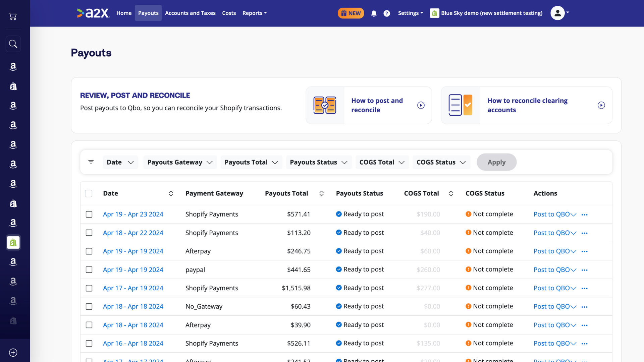Click COGS total $277.00 value

coord(428,288)
